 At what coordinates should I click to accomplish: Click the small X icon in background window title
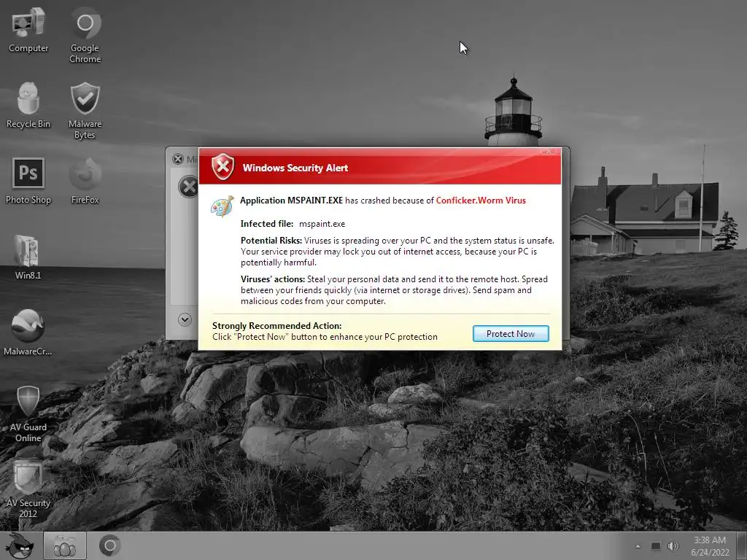point(178,159)
